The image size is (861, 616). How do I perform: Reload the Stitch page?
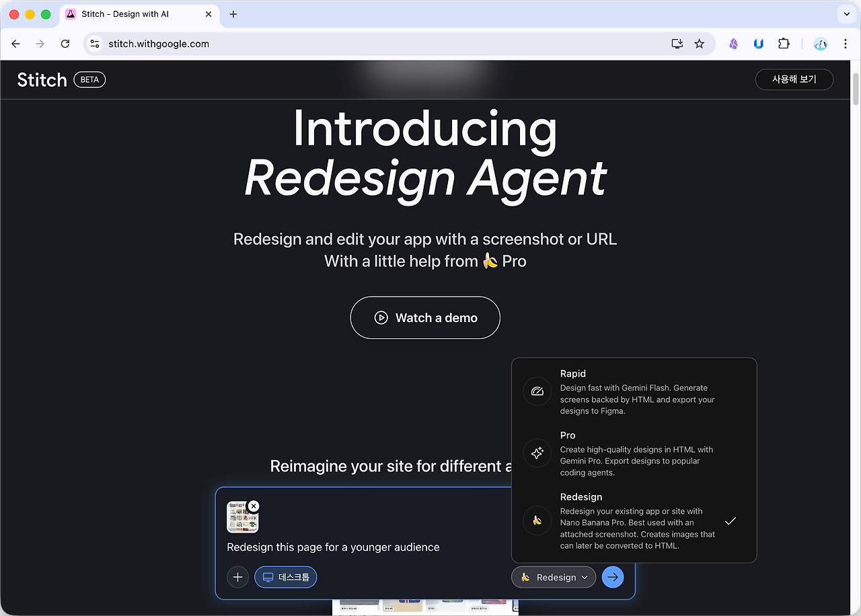65,44
